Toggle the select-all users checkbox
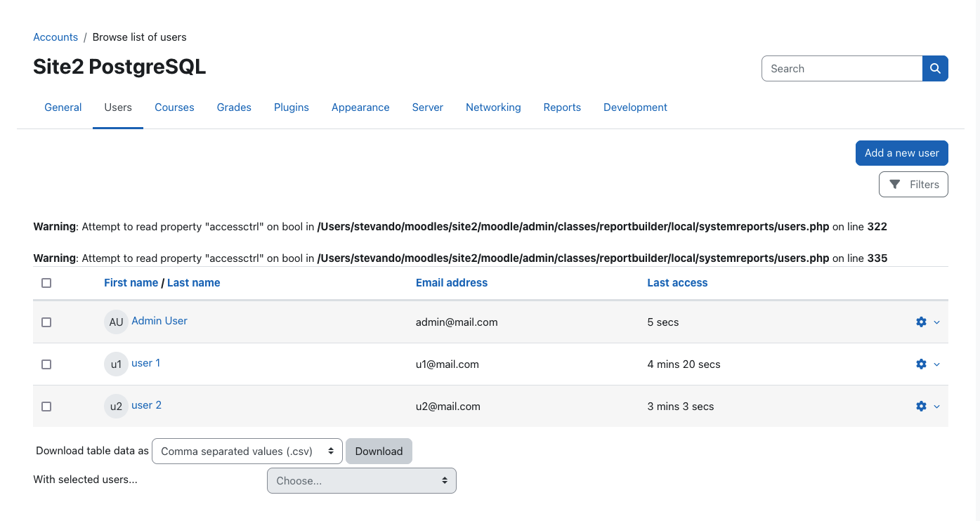Image resolution: width=980 pixels, height=521 pixels. 46,283
